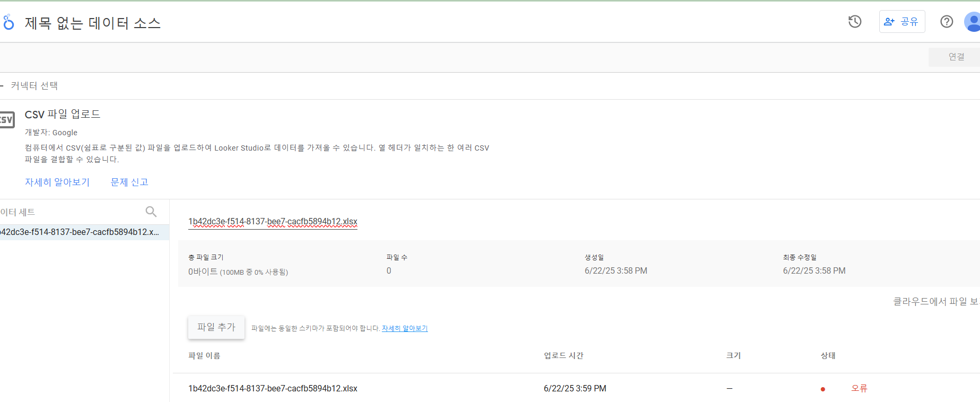Screen dimensions: 980x402
Task: Open 클라우드에서 파일 보기 link
Action: (936, 301)
